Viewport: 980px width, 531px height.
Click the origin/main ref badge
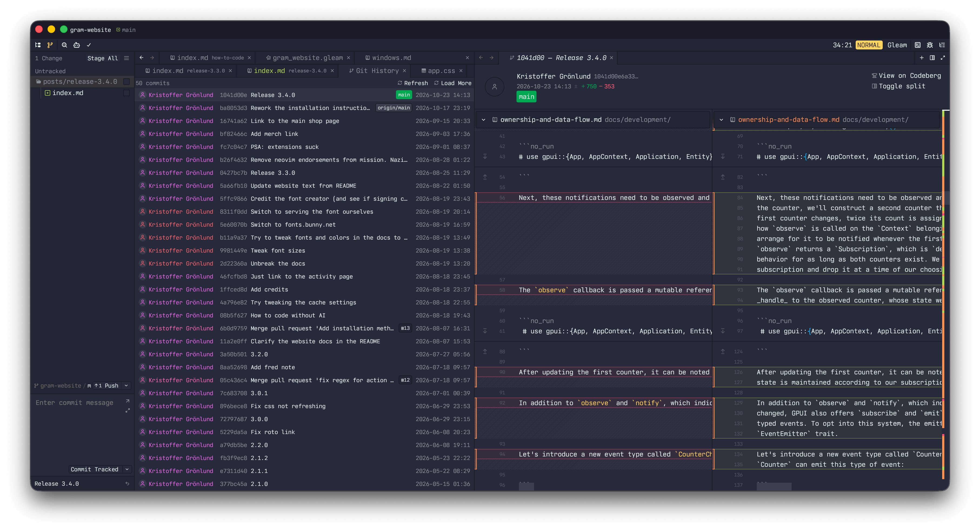[x=394, y=108]
